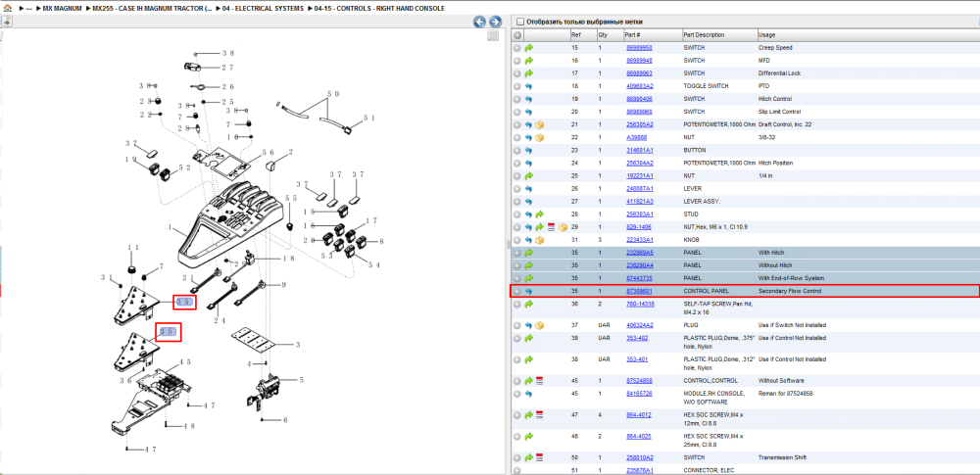The width and height of the screenshot is (980, 475).
Task: Go to previous diagram with back arrow
Action: click(x=480, y=22)
